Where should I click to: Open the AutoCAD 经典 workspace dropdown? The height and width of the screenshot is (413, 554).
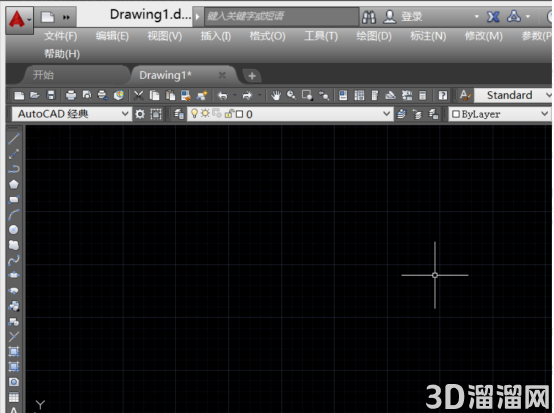coord(72,114)
